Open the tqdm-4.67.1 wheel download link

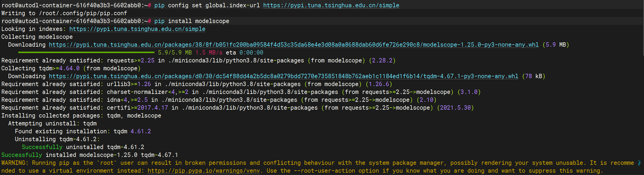(x=284, y=76)
